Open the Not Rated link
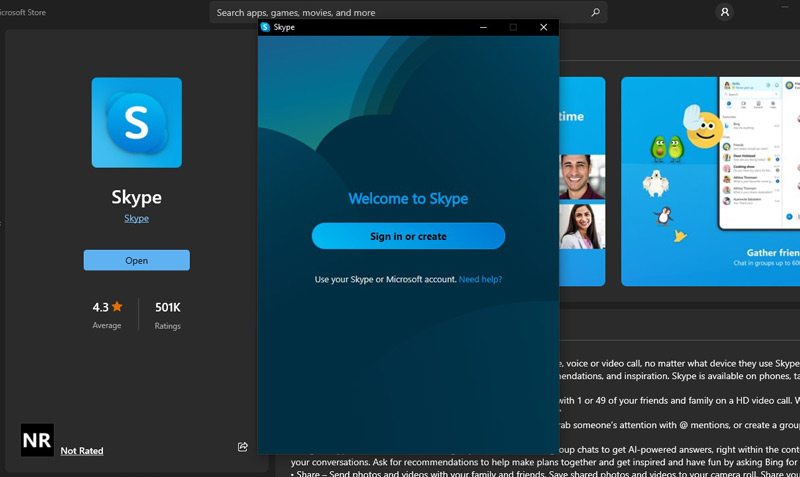The image size is (800, 477). (82, 451)
